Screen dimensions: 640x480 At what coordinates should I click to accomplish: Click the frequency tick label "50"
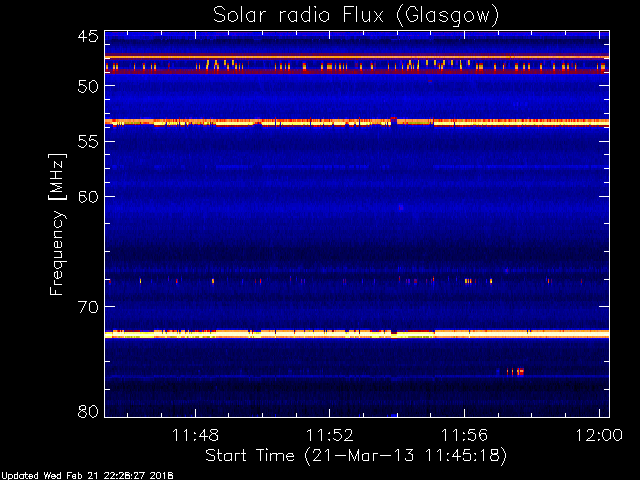pos(88,87)
